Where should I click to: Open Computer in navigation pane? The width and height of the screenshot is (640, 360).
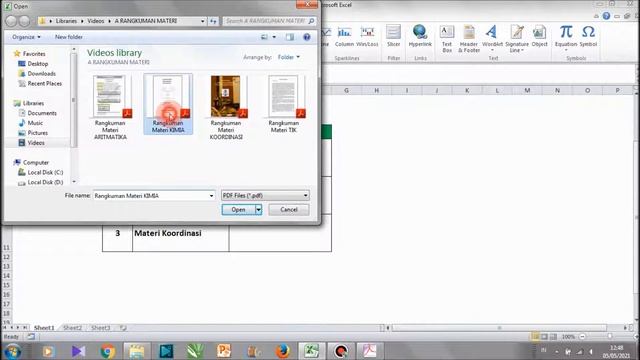[36, 162]
